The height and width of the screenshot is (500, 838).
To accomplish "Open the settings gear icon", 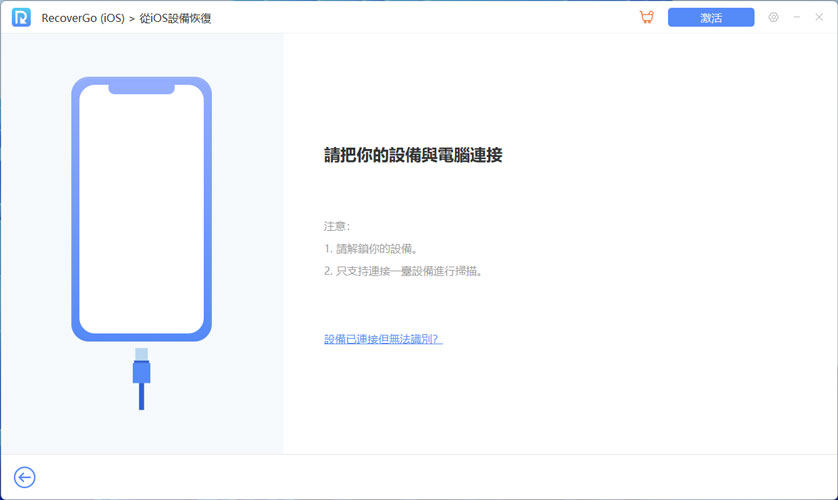I will [773, 18].
